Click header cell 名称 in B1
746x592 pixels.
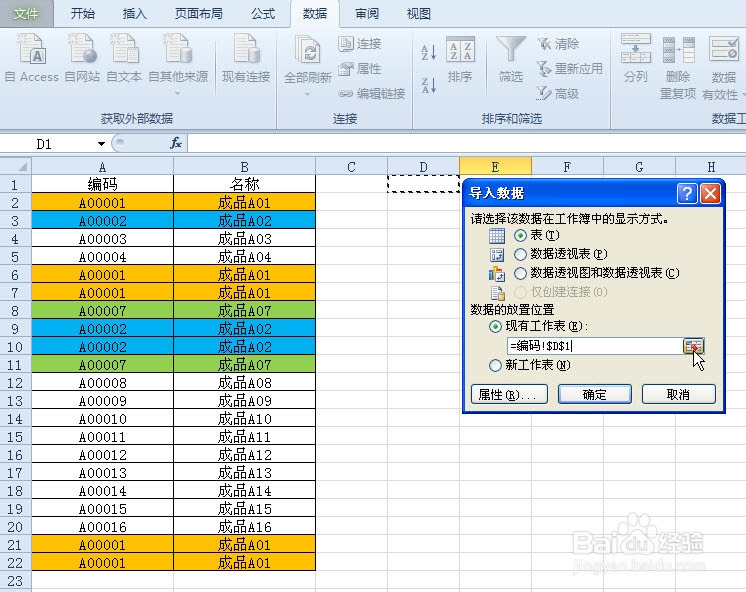[245, 184]
